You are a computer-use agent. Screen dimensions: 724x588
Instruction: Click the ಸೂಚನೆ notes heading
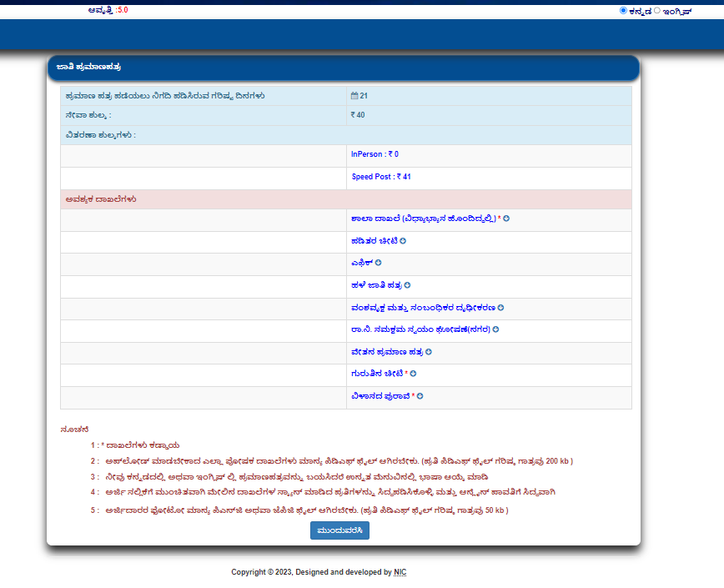[74, 430]
